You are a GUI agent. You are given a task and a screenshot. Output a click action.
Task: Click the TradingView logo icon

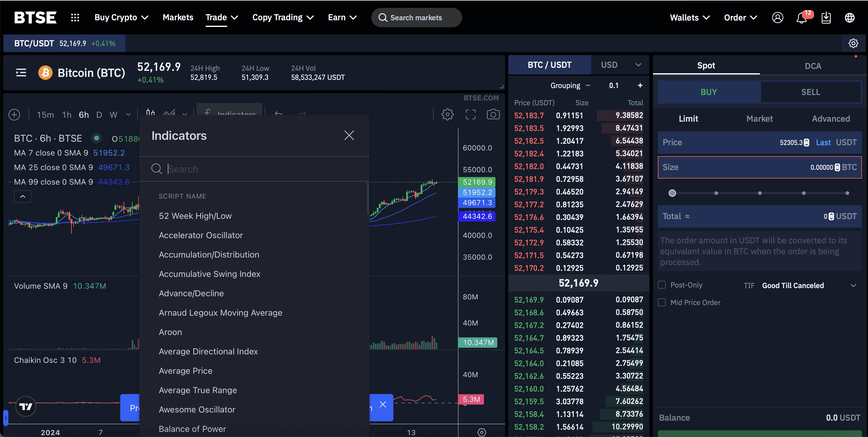tap(26, 406)
